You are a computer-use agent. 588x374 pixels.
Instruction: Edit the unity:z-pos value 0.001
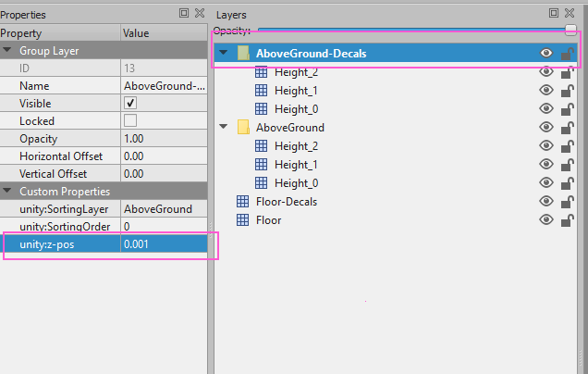click(x=165, y=244)
